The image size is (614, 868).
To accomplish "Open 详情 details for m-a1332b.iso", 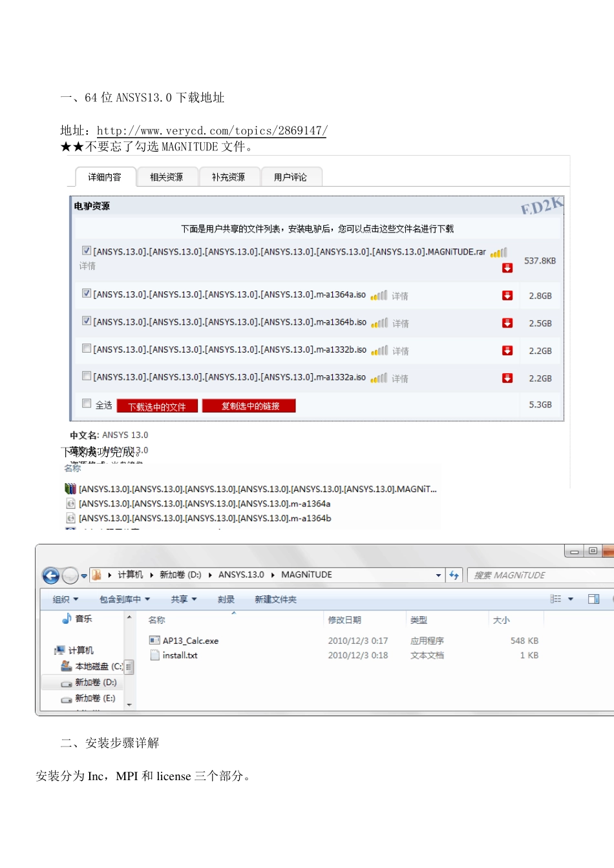I will click(401, 351).
